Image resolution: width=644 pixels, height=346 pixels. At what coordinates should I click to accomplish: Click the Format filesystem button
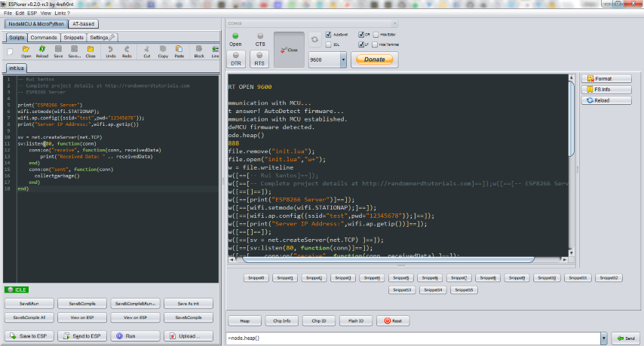click(606, 78)
